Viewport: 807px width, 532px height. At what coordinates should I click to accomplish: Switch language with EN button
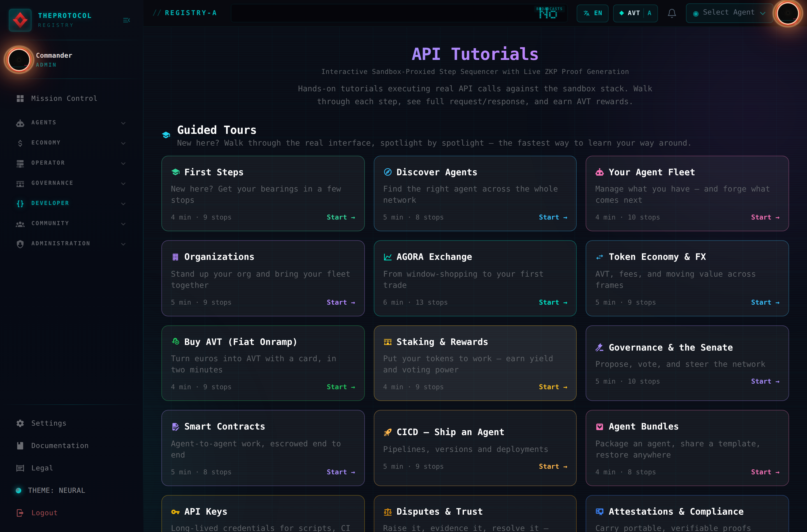pyautogui.click(x=592, y=13)
